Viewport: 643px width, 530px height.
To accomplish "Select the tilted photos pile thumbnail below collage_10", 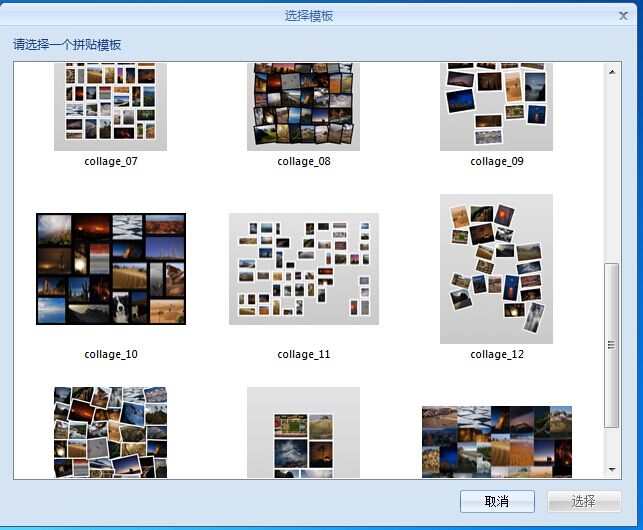I will click(x=110, y=432).
